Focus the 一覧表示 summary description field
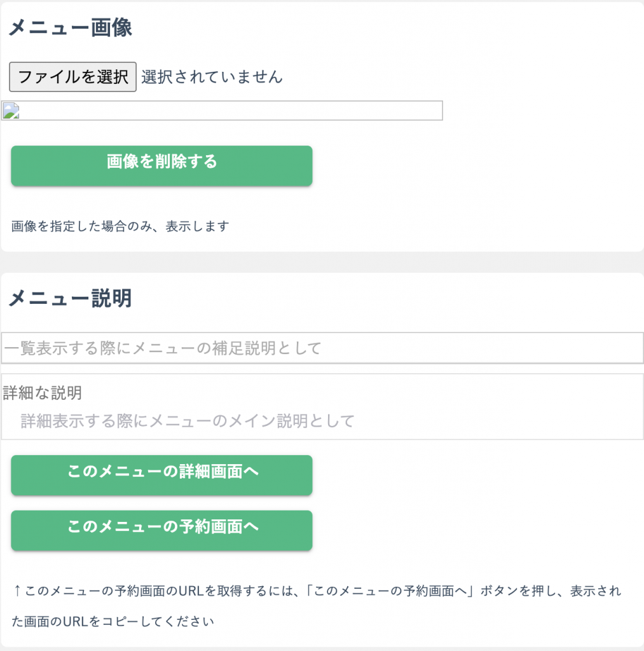The image size is (644, 651). [x=322, y=348]
